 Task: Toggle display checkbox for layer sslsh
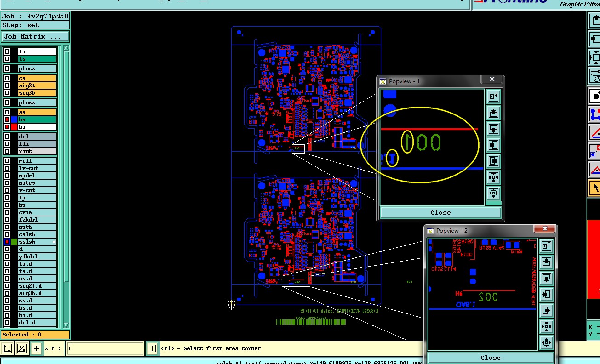click(7, 242)
